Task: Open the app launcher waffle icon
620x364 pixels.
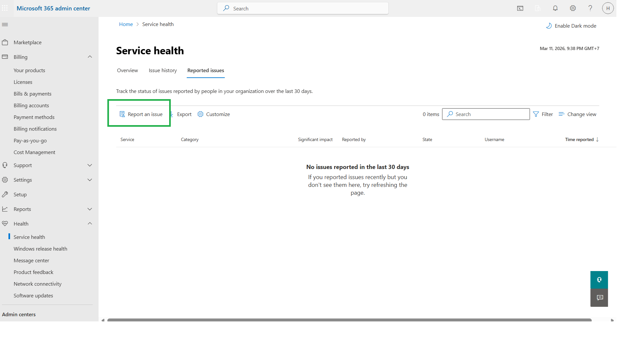Action: [x=5, y=8]
